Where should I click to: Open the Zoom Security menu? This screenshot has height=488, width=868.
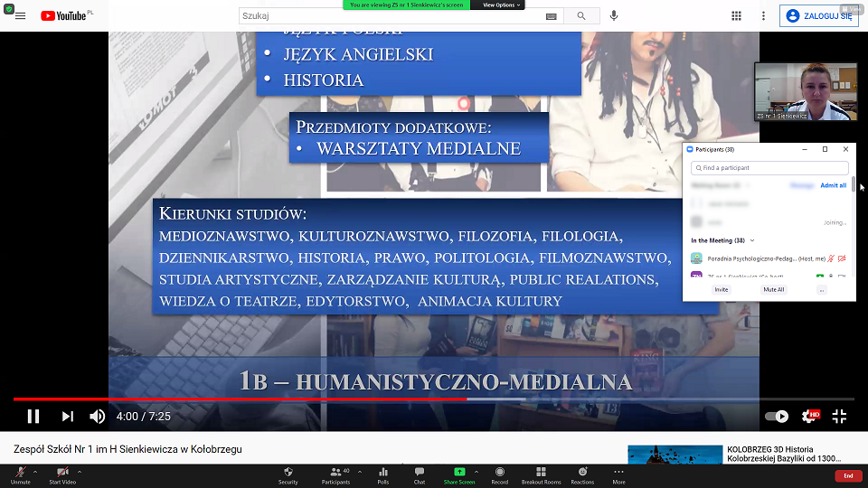pos(288,475)
